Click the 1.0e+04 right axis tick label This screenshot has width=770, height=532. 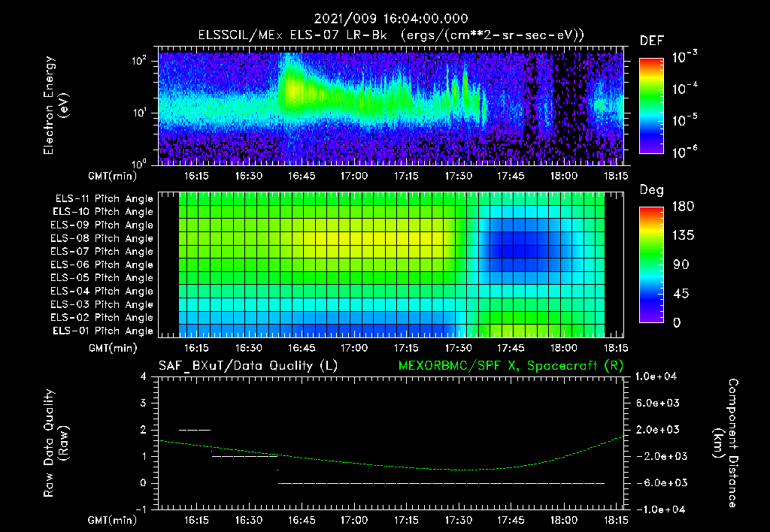656,376
